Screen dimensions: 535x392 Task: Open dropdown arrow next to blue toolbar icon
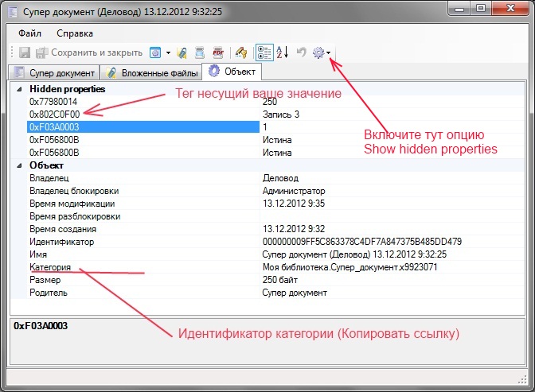point(168,53)
